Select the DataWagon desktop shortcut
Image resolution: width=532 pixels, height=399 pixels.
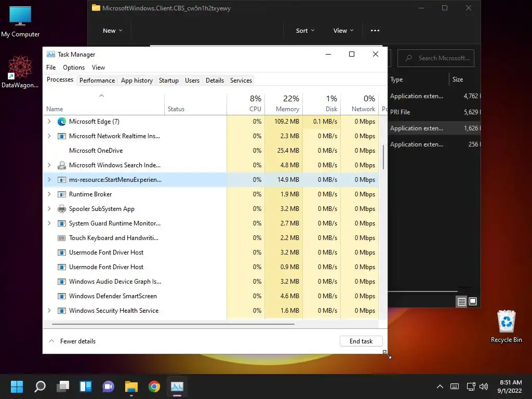tap(20, 72)
